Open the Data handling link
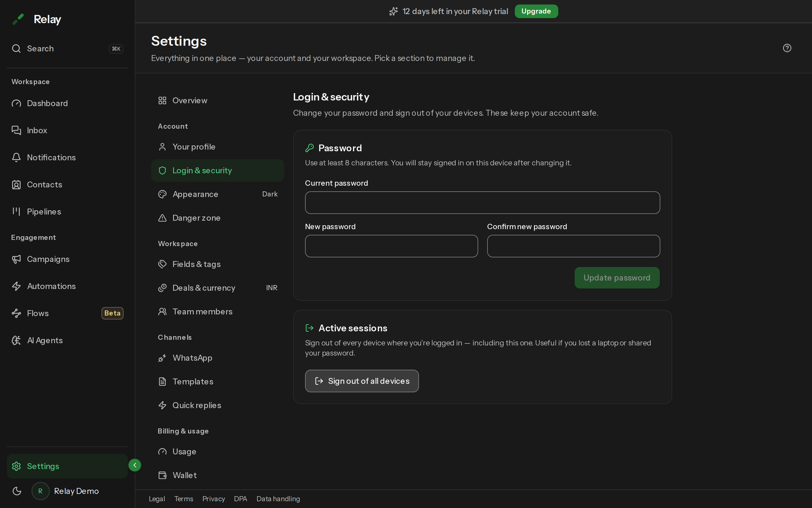This screenshot has height=508, width=812. (278, 499)
